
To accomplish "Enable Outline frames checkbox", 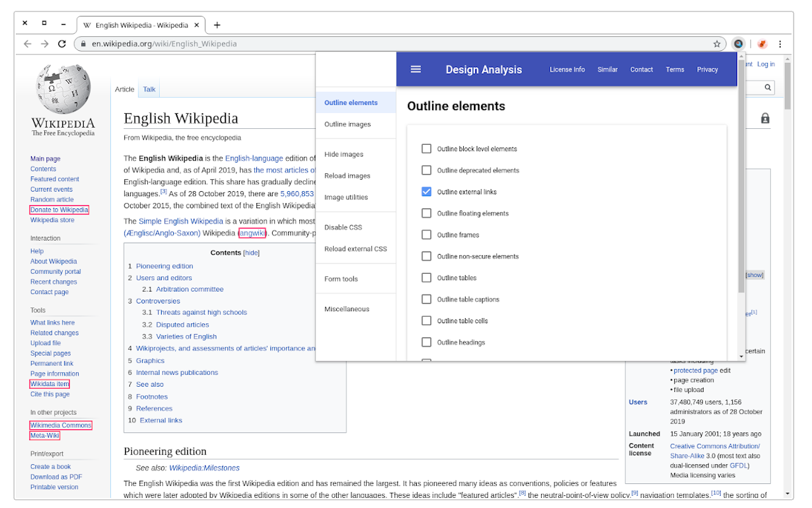I will pyautogui.click(x=426, y=235).
